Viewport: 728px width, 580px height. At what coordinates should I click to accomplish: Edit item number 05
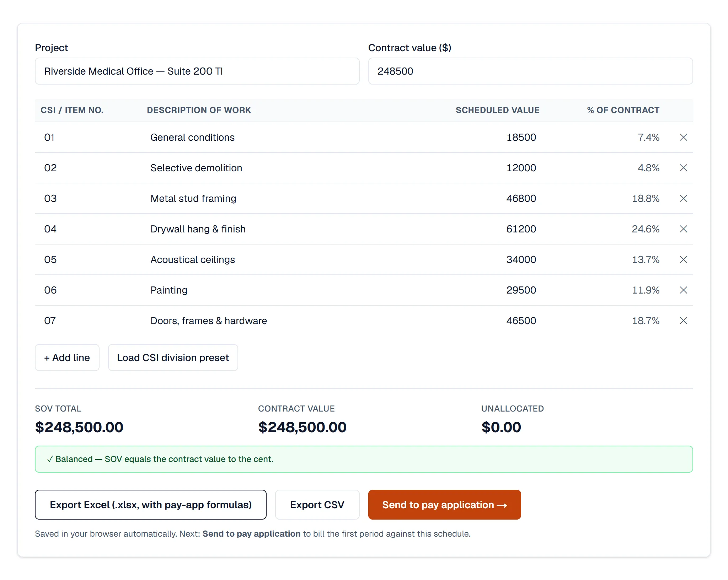click(89, 259)
